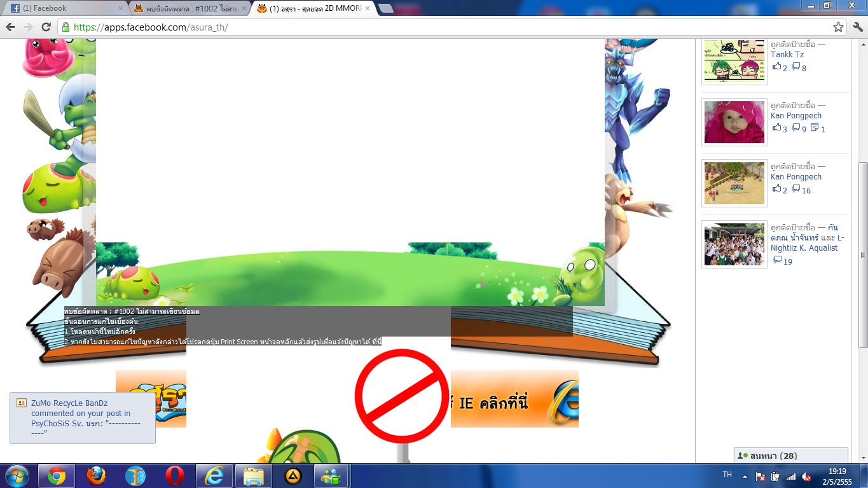The width and height of the screenshot is (868, 488).
Task: Click the note icon showing 1
Action: pos(815,128)
